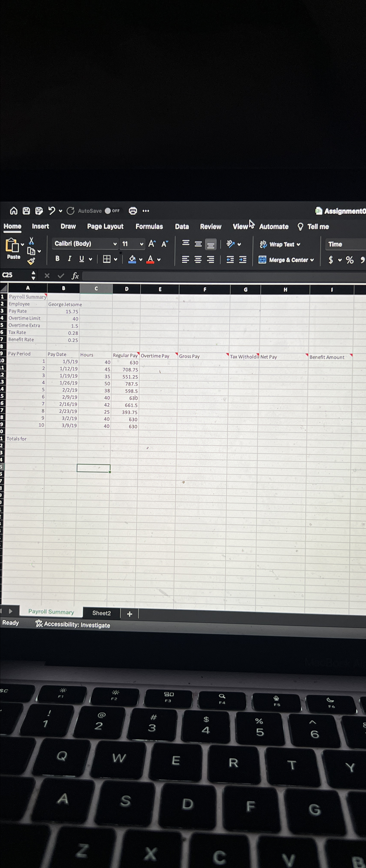Viewport: 366px width, 868px height.
Task: Toggle bold formatting in the ribbon
Action: click(x=57, y=259)
